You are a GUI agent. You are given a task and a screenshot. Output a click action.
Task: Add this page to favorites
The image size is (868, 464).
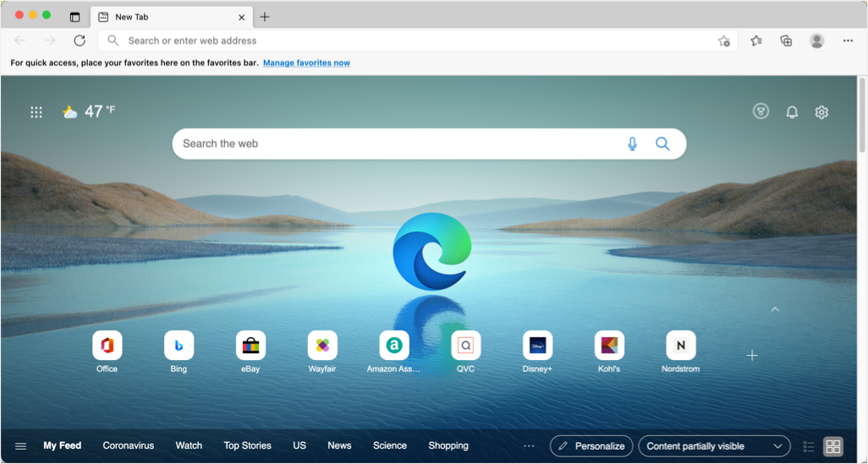coord(724,41)
